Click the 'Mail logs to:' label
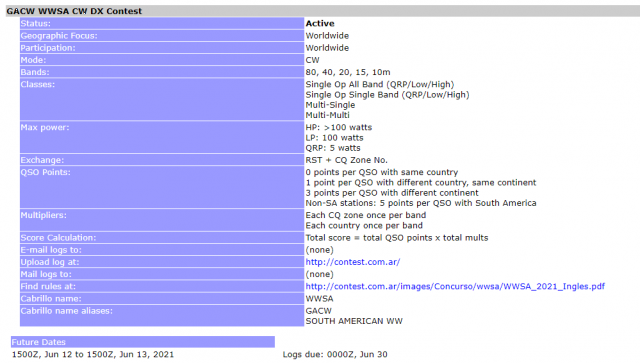Image resolution: width=640 pixels, height=363 pixels. [x=46, y=274]
